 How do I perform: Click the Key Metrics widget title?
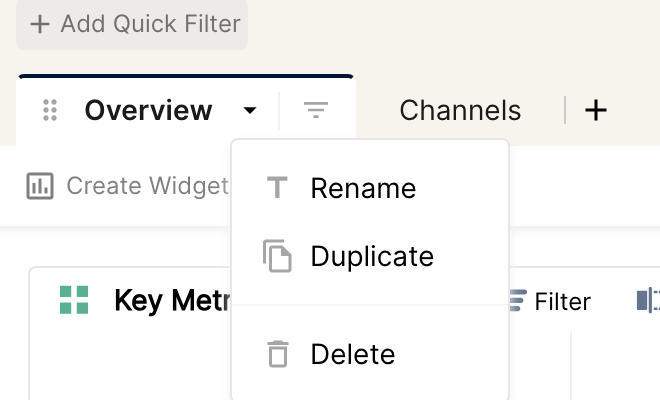[172, 301]
